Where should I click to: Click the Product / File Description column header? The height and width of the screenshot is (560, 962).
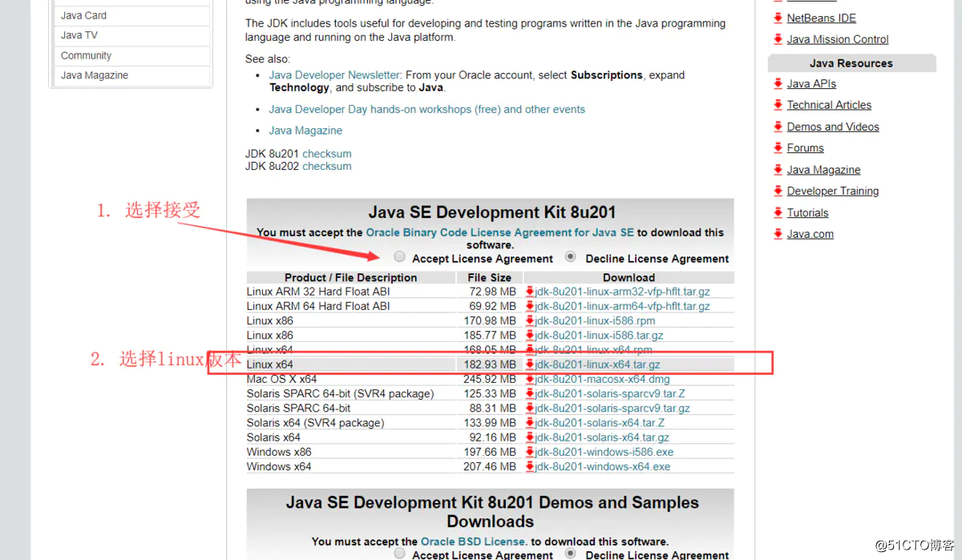click(x=351, y=277)
